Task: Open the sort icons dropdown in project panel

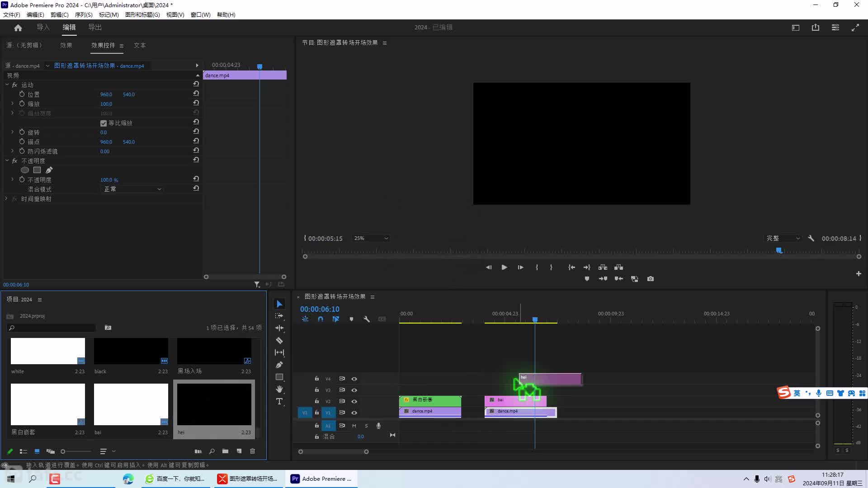Action: (x=108, y=451)
